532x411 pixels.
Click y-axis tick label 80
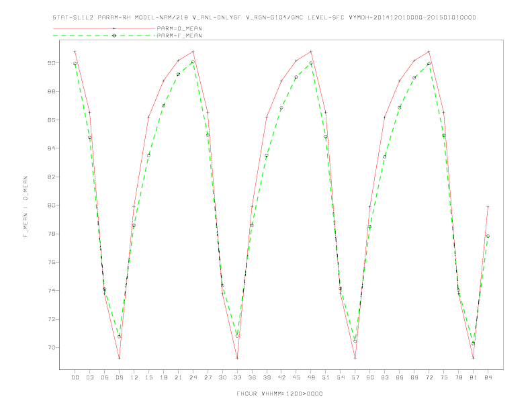point(52,205)
